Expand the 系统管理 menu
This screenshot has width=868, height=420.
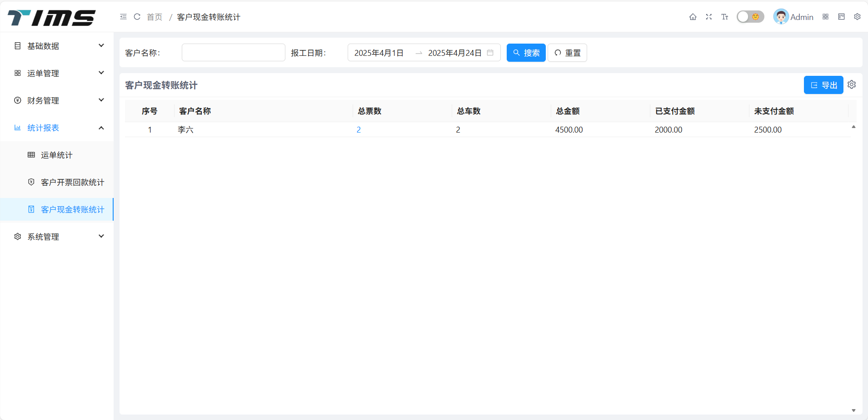pyautogui.click(x=59, y=237)
